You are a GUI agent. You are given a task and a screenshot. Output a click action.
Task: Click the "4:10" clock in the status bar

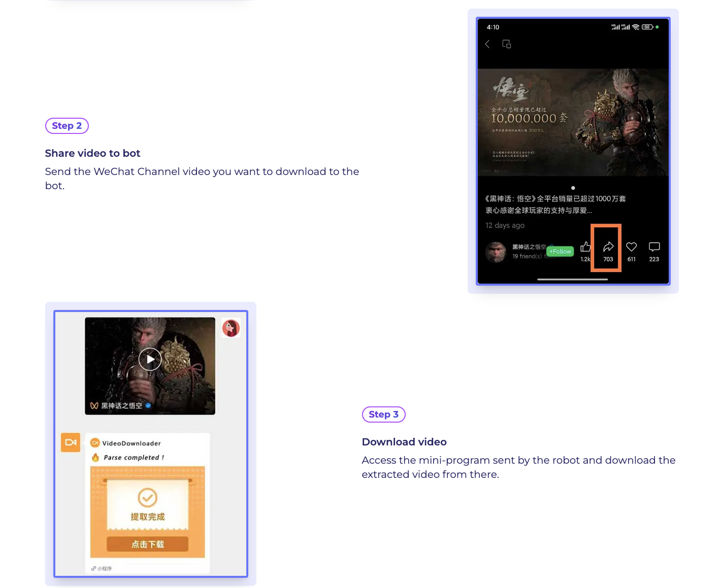click(493, 27)
